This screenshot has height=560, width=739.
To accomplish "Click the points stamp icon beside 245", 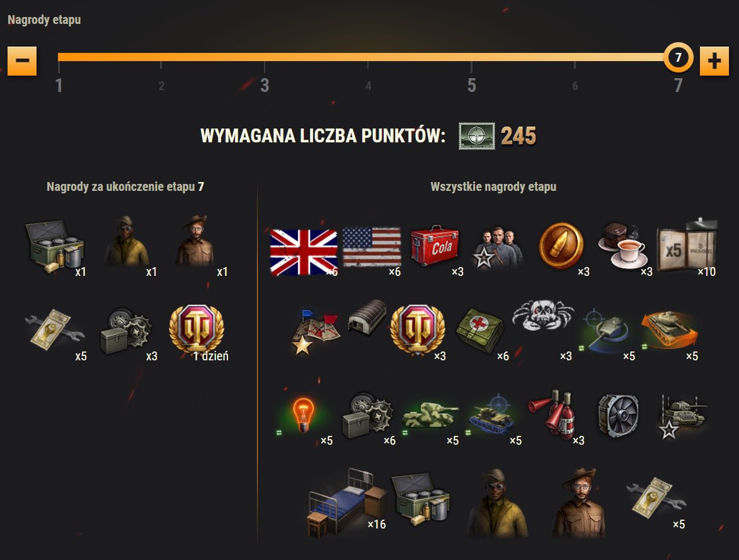I will pyautogui.click(x=477, y=136).
